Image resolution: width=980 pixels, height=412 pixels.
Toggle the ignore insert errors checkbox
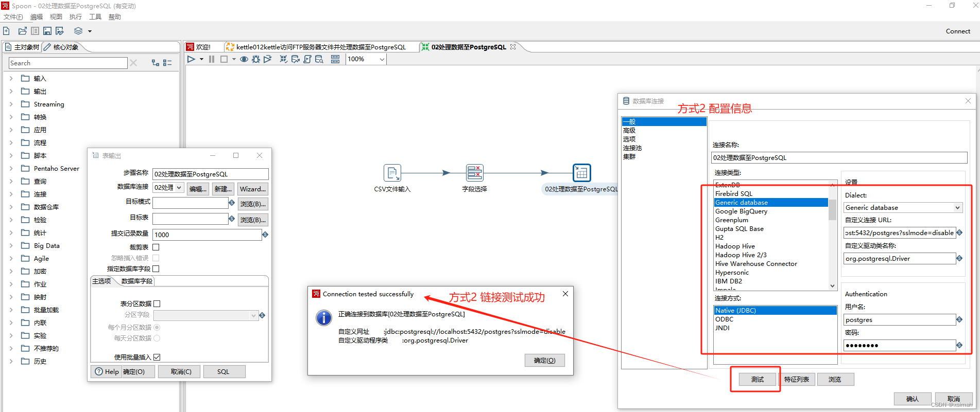[x=156, y=258]
